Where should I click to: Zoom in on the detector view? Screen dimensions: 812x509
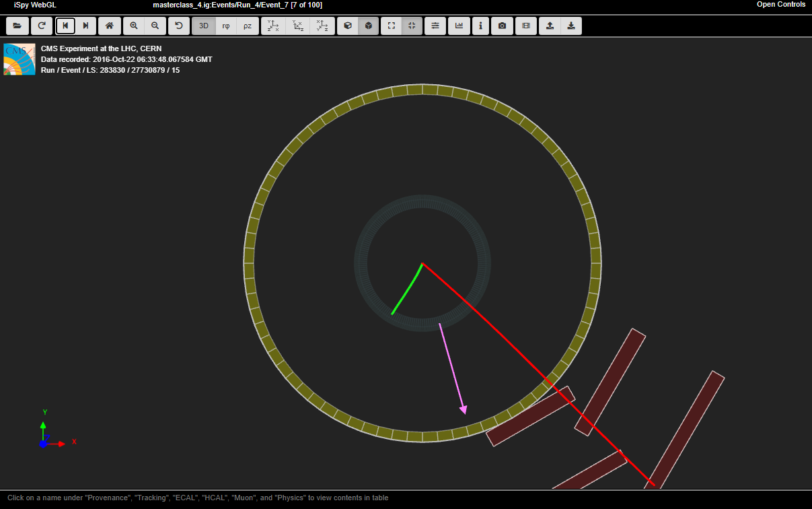[134, 26]
